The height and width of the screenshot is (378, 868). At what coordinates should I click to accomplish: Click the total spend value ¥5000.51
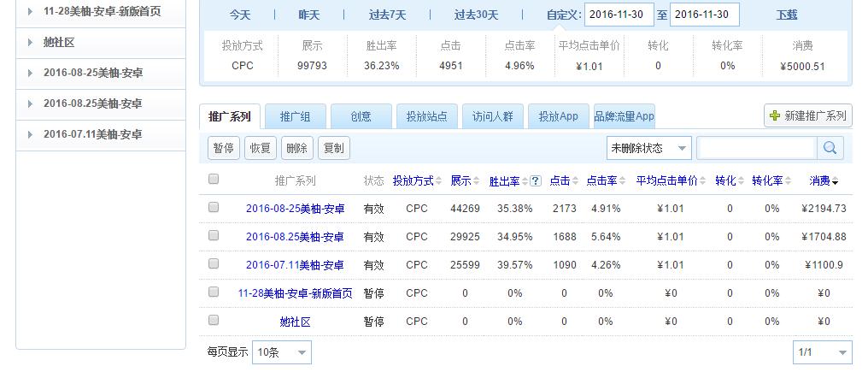pos(802,67)
